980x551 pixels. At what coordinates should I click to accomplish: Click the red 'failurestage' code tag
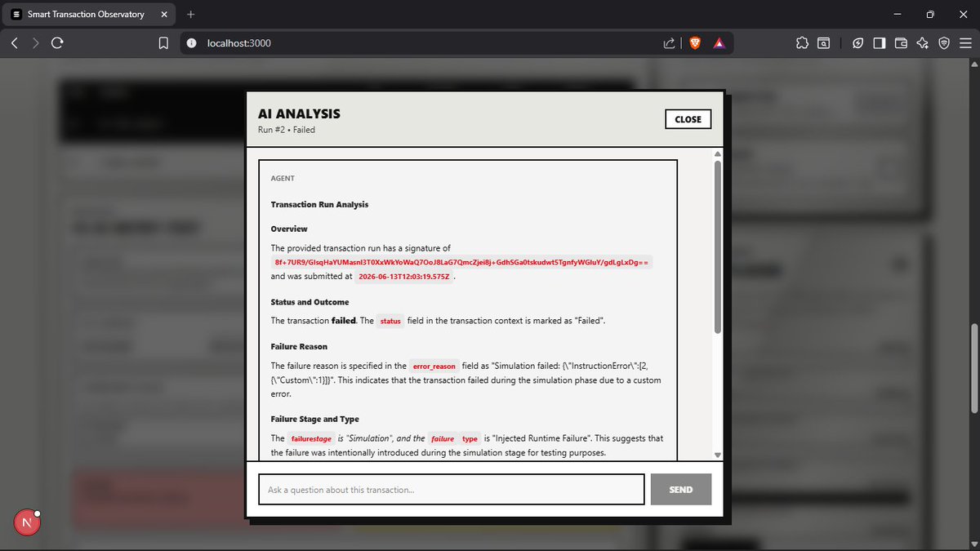pyautogui.click(x=311, y=438)
